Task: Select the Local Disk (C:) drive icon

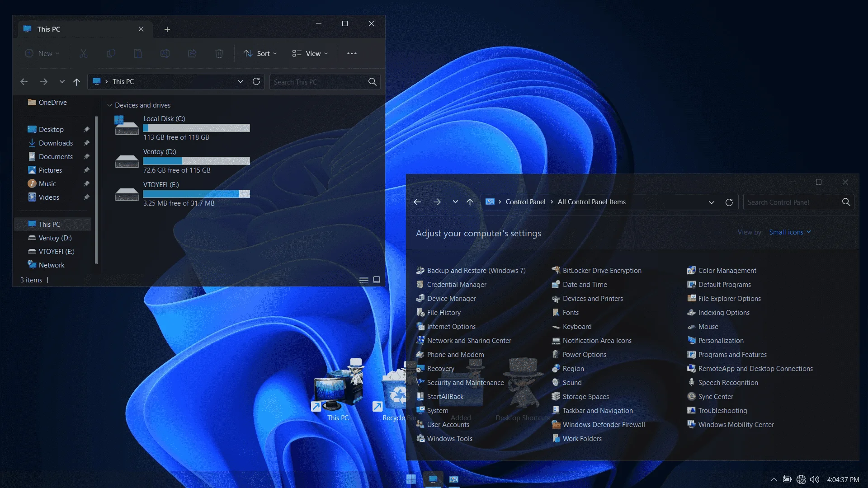Action: pyautogui.click(x=127, y=126)
